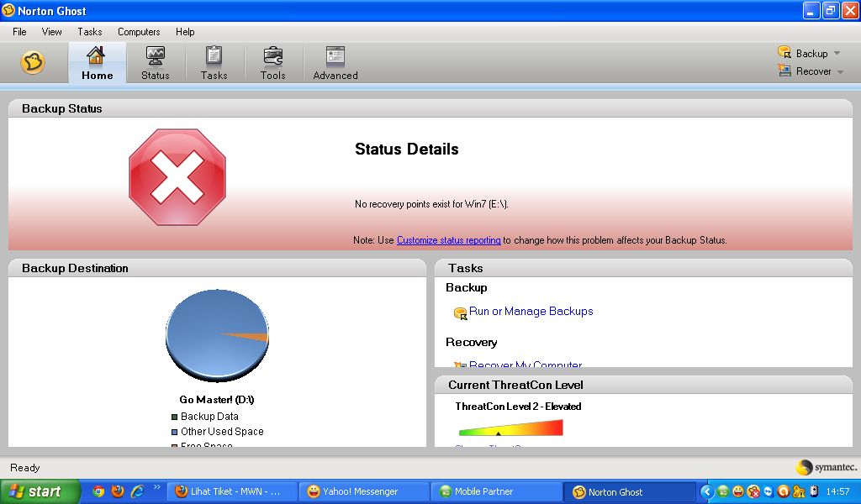Click Norton Ghost taskbar button

629,491
